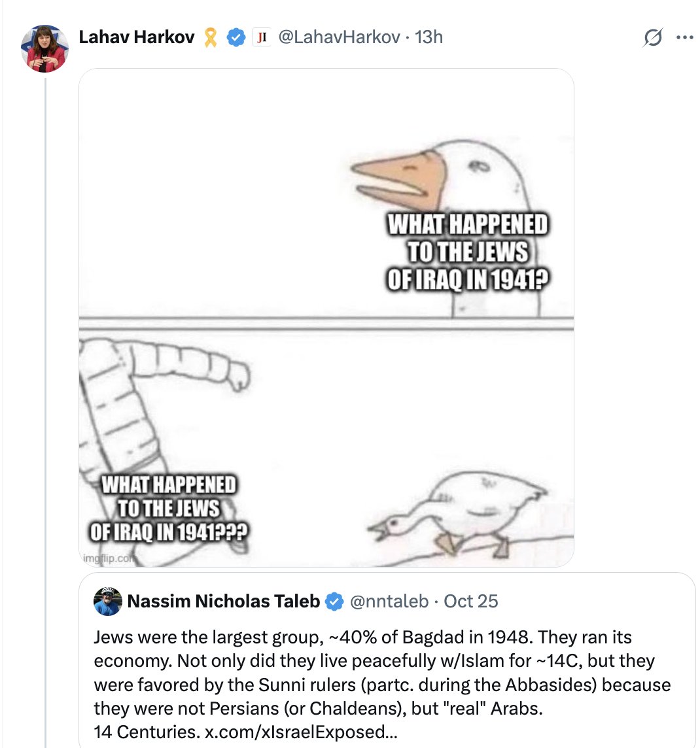The width and height of the screenshot is (700, 748).
Task: Click the vertical thread line below the avatar
Action: point(46,392)
